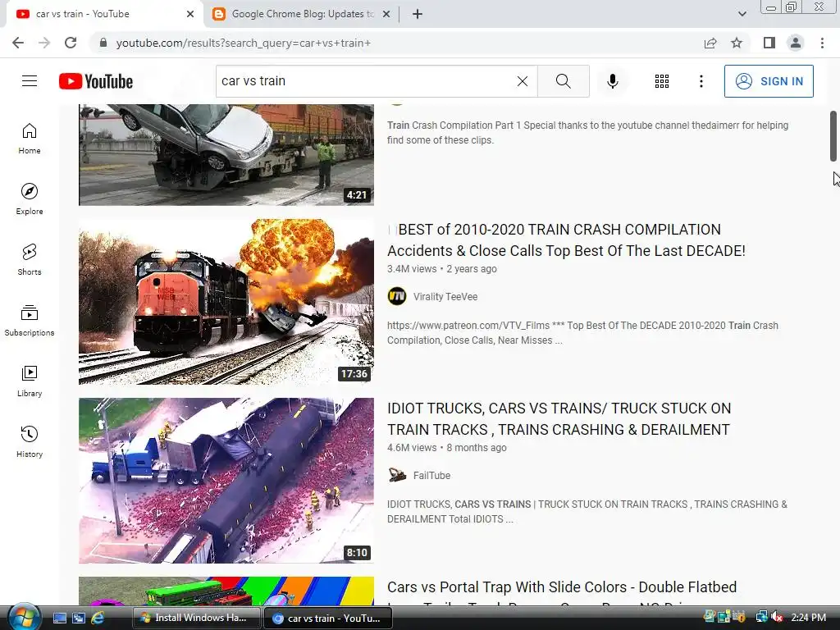Close the car vs train tab
The height and width of the screenshot is (630, 840).
coord(190,15)
